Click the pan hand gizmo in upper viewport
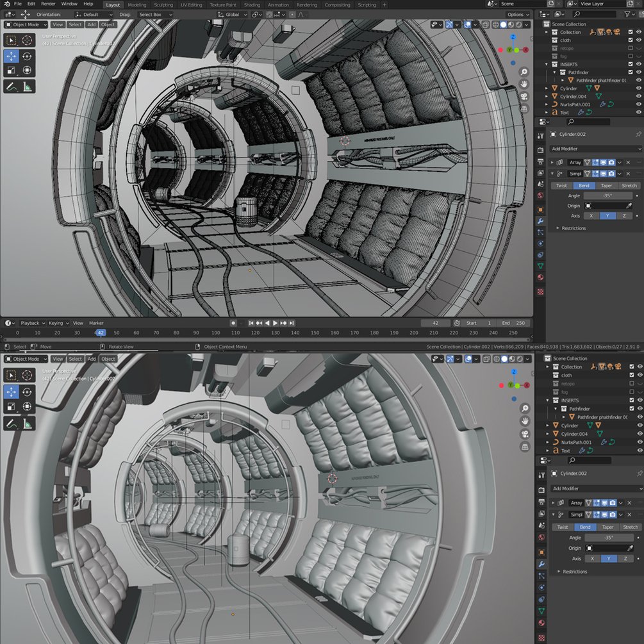 pos(524,84)
